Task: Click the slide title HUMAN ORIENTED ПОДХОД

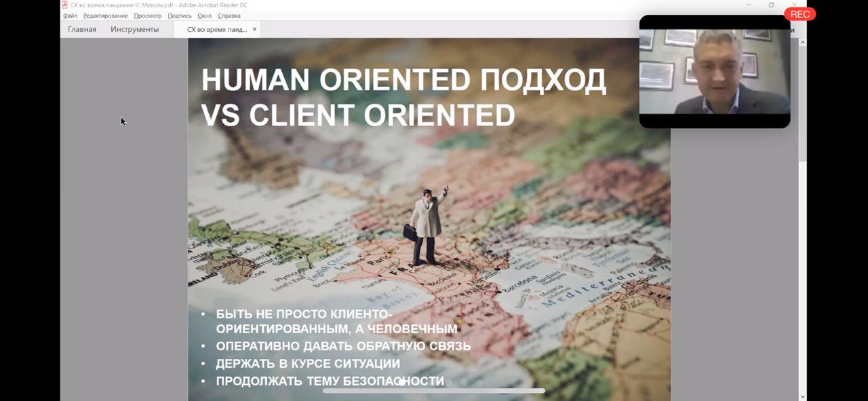Action: (x=403, y=81)
